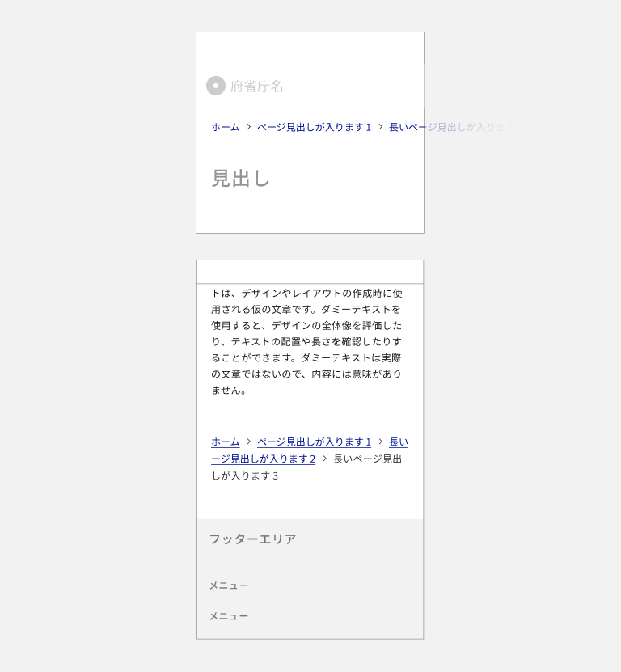
Task: Click the chevron before 長いページ見出しが入ります 3
Action: pos(325,459)
